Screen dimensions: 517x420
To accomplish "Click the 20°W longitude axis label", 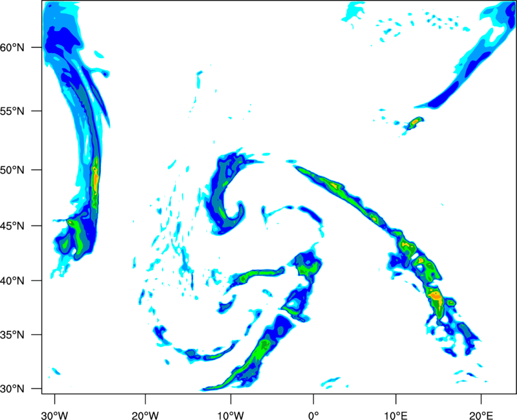I will point(145,415).
